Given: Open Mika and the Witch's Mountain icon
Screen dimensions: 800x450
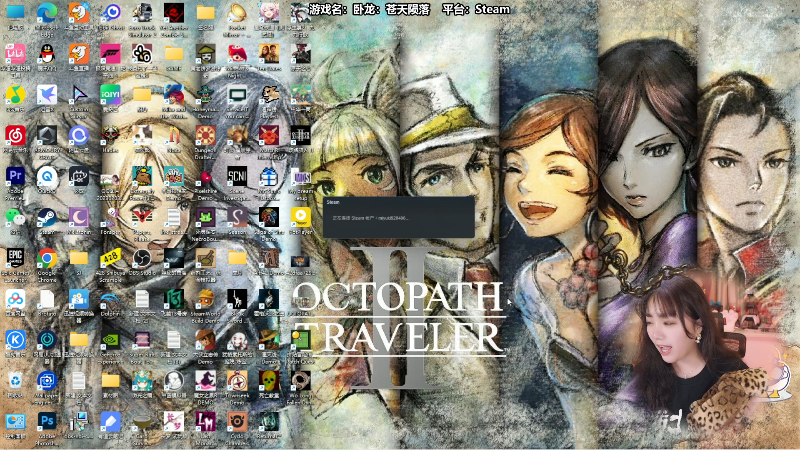Looking at the screenshot, I should coord(173,95).
